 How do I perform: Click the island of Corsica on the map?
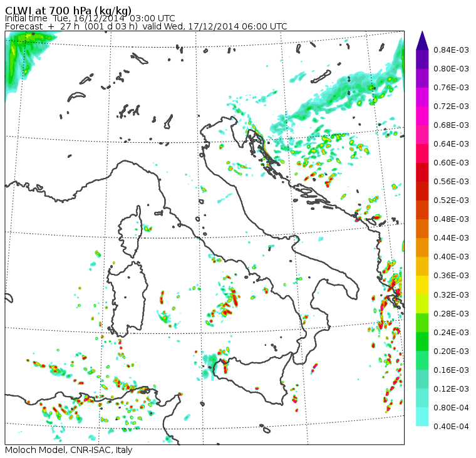click(x=131, y=232)
